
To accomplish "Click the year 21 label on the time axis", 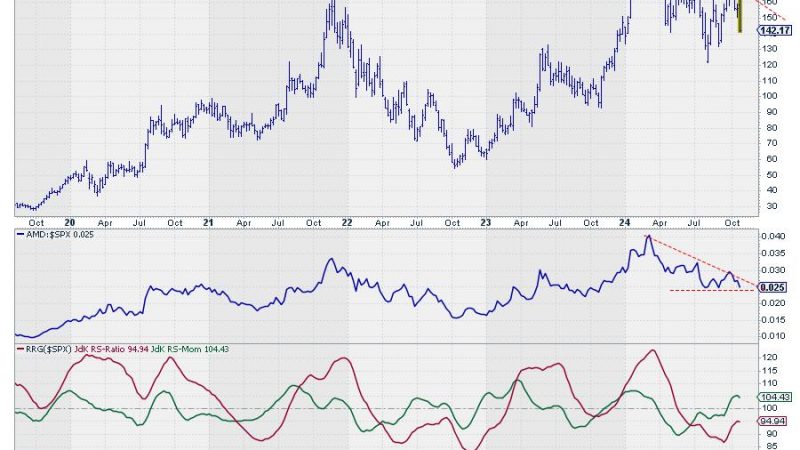I will [x=208, y=223].
